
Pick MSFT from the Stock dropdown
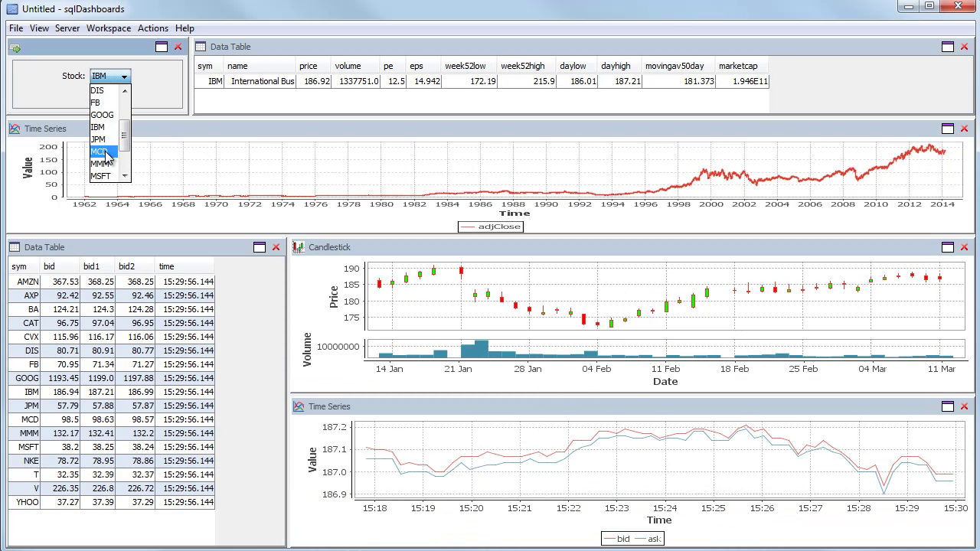tap(100, 176)
